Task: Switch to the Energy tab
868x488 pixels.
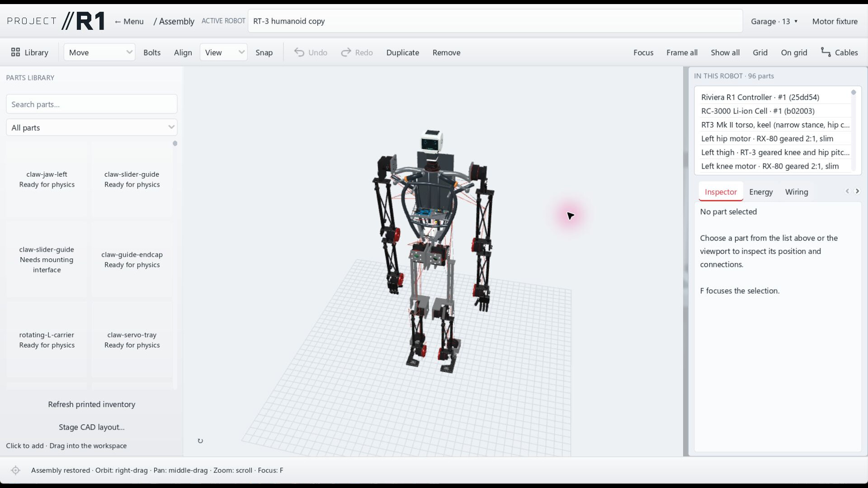Action: tap(761, 192)
